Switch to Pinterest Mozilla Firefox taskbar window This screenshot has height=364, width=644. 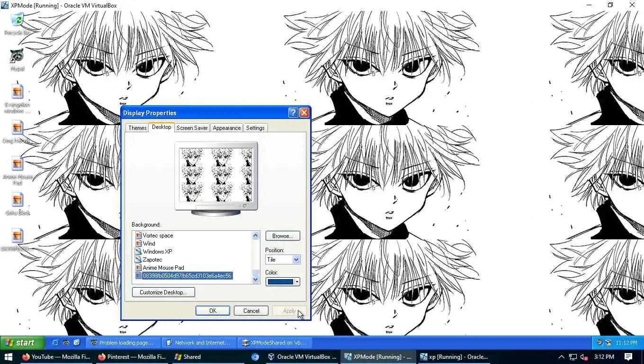132,357
